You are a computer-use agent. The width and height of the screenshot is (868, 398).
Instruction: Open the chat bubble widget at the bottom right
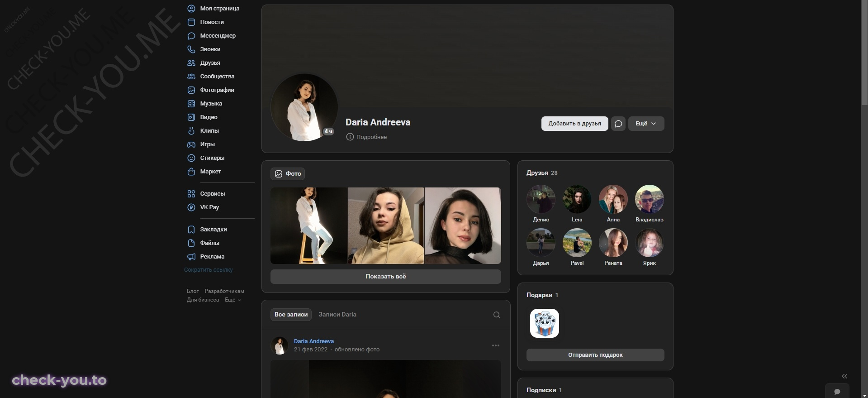[837, 391]
